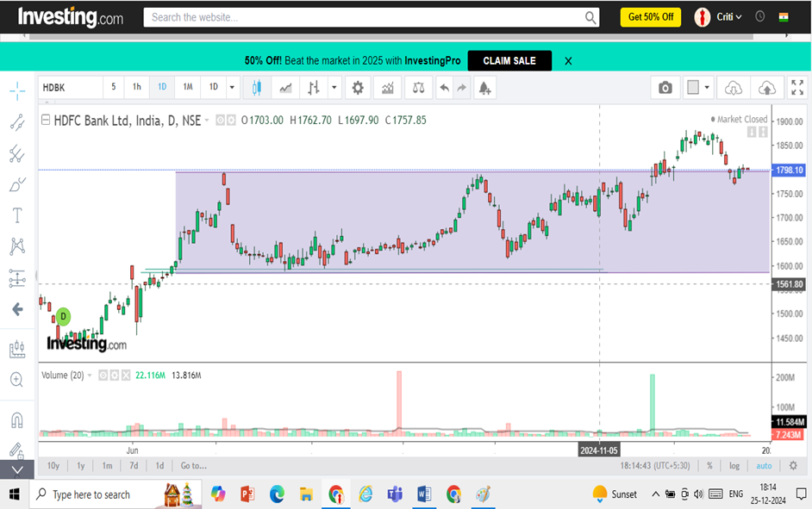812x509 pixels.
Task: Select the Text annotation tool
Action: tap(17, 215)
